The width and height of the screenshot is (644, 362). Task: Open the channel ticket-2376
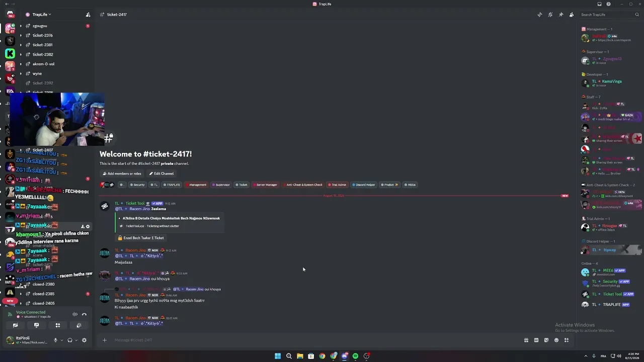point(43,35)
